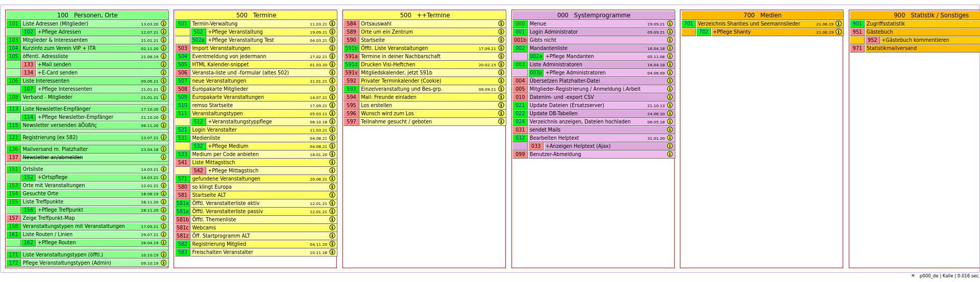Click info icon for +Pflege Shanty

click(839, 32)
